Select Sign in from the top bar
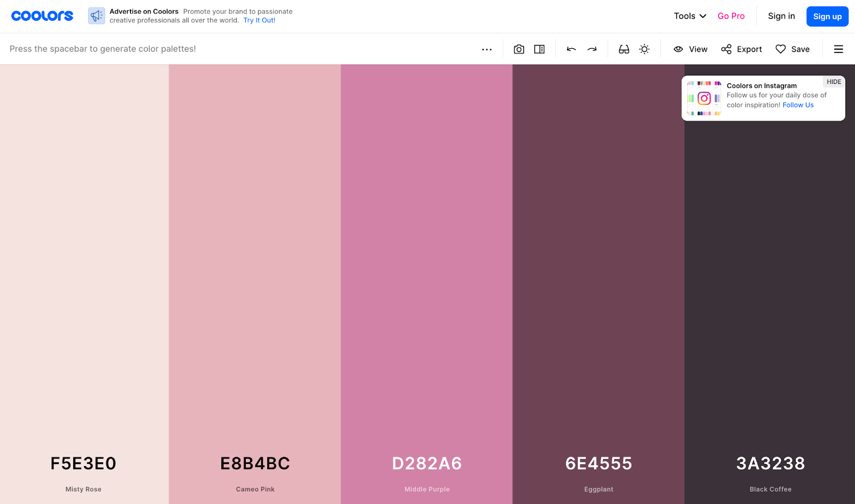Screen dimensions: 855x504 pyautogui.click(x=781, y=15)
